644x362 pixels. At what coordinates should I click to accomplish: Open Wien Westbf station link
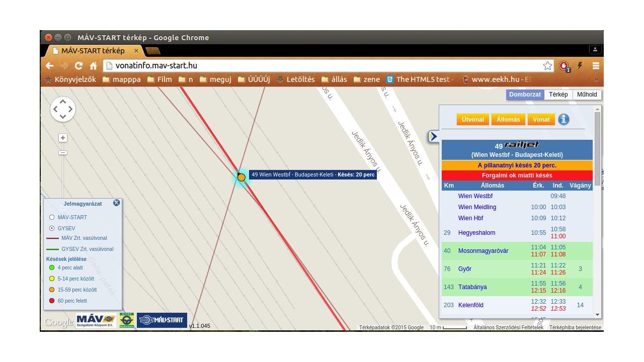point(475,196)
